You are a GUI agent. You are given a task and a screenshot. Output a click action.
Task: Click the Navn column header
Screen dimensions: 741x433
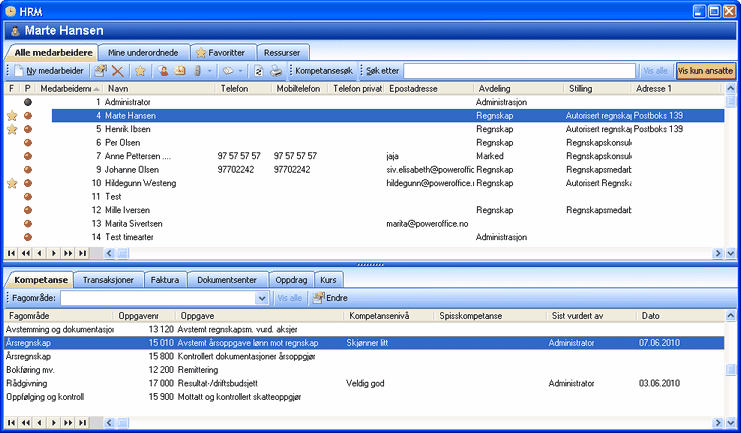[x=159, y=88]
